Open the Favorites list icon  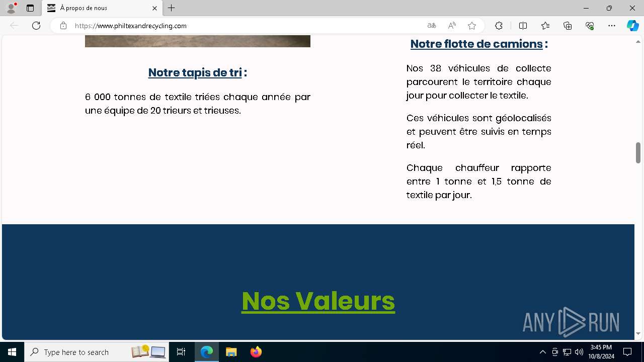545,26
